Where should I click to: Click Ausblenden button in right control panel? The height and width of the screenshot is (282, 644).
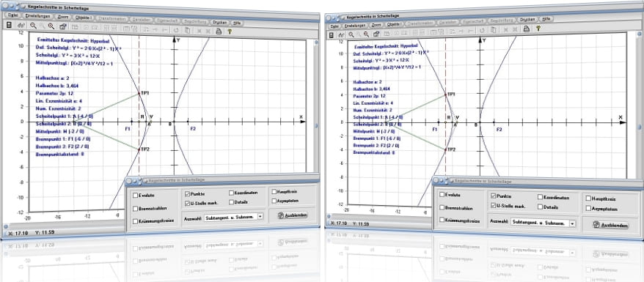click(611, 225)
